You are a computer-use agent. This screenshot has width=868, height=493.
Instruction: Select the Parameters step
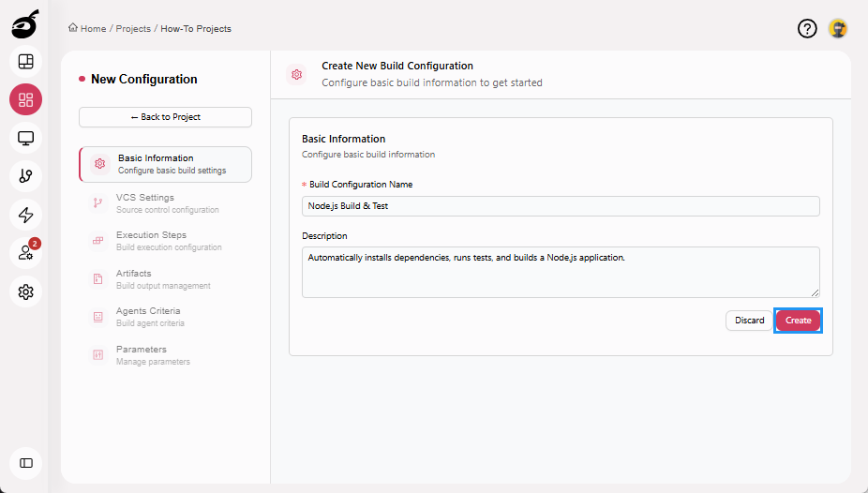[x=165, y=354]
